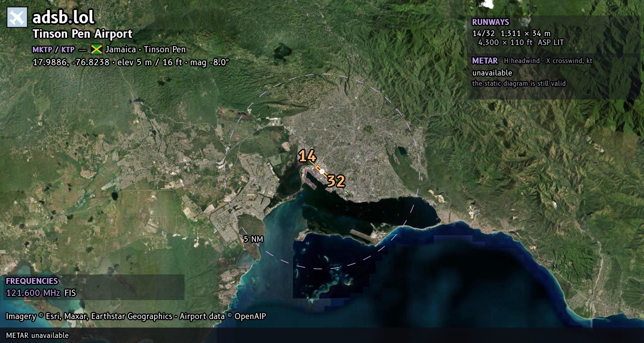Click the METAR panel heading
The image size is (644, 343).
(485, 61)
